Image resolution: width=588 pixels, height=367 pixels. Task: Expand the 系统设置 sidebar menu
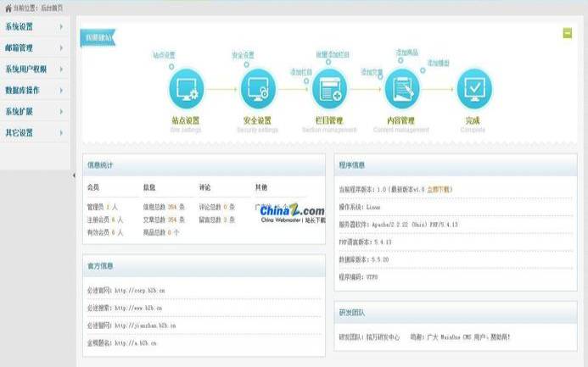34,26
